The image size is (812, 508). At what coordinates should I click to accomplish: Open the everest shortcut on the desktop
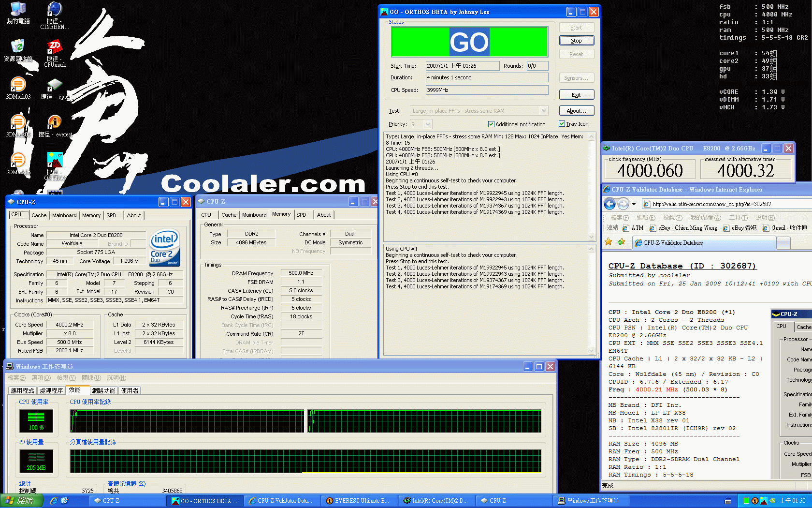point(55,126)
